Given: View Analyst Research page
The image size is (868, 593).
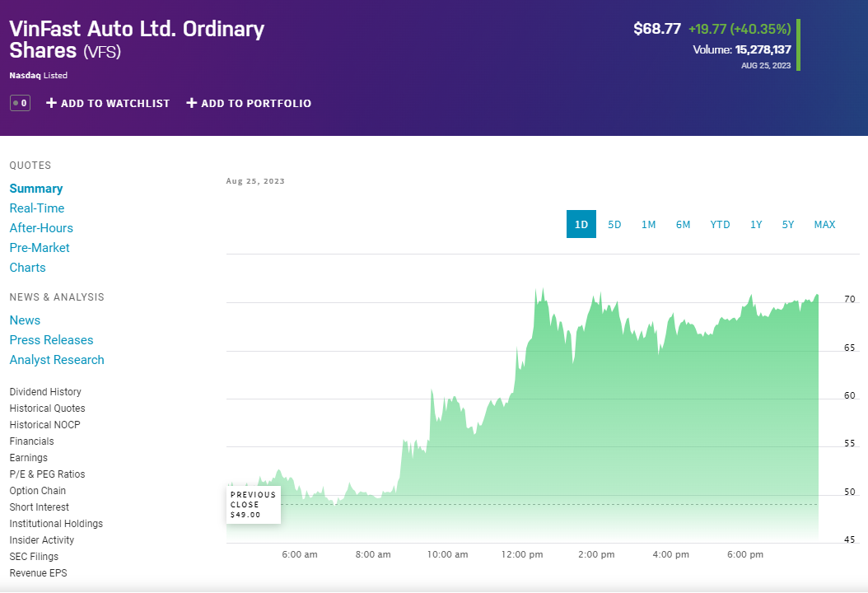Looking at the screenshot, I should [57, 360].
